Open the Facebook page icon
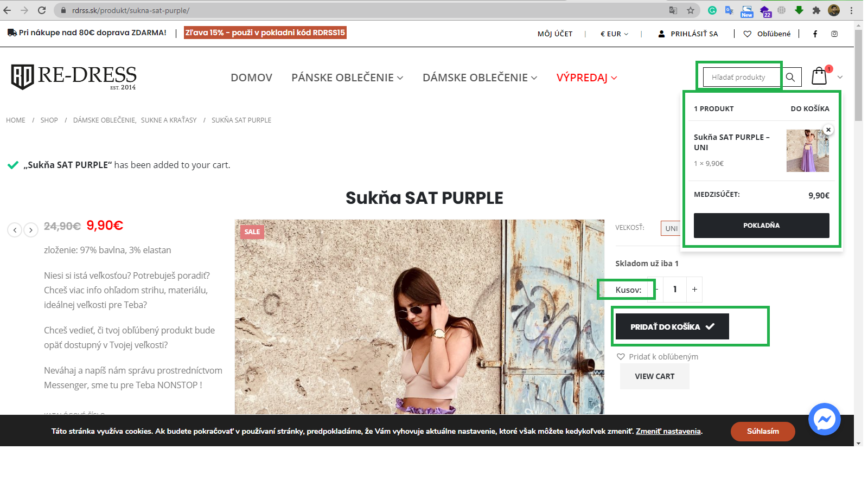The height and width of the screenshot is (488, 868). coord(815,34)
